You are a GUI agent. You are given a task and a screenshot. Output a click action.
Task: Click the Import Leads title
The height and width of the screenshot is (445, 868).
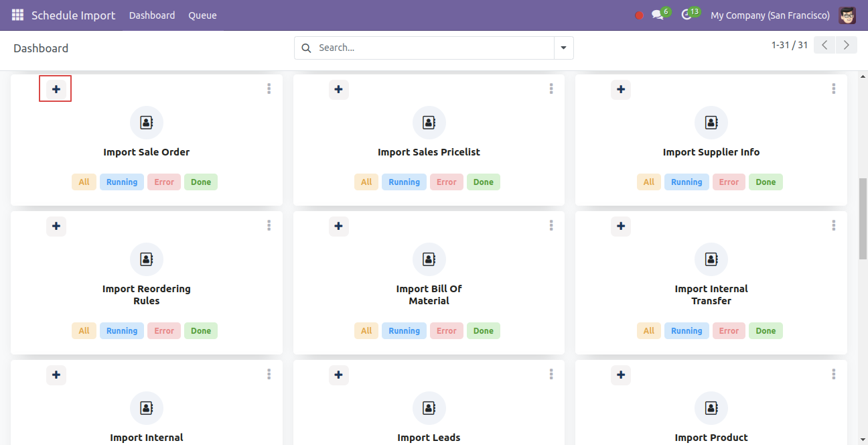429,438
